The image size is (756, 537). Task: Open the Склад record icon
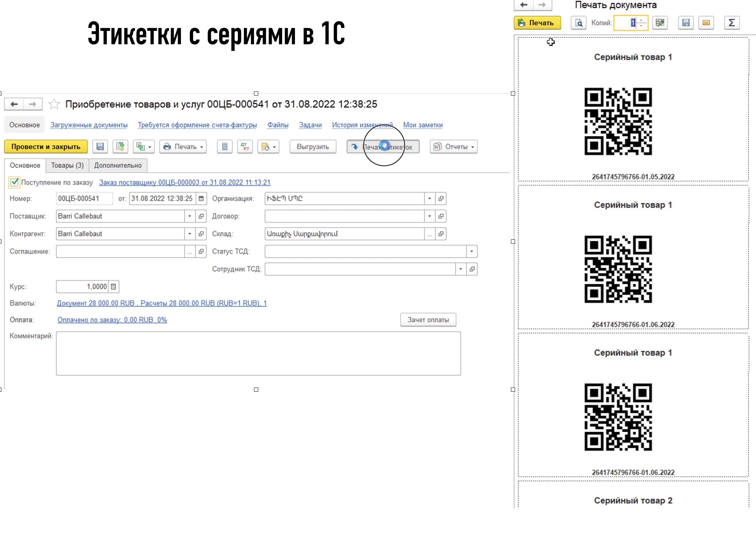point(441,234)
